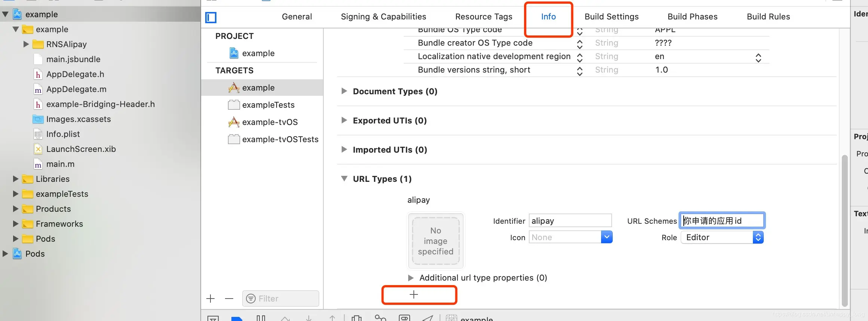This screenshot has width=868, height=321.
Task: Click the debug memory graph icon
Action: [x=380, y=318]
